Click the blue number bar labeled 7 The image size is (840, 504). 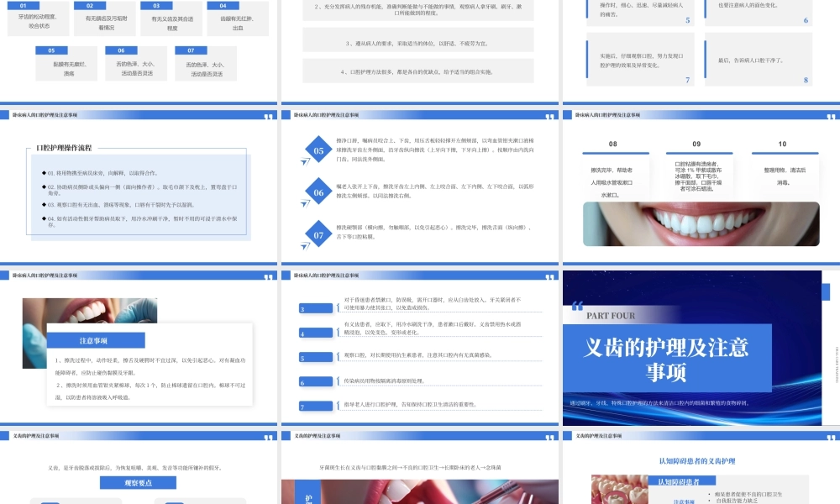click(316, 407)
